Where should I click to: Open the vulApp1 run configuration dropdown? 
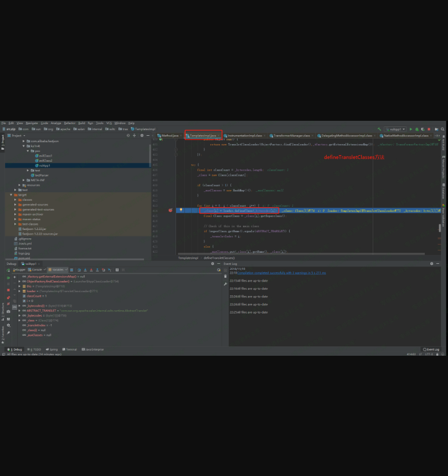pyautogui.click(x=395, y=129)
